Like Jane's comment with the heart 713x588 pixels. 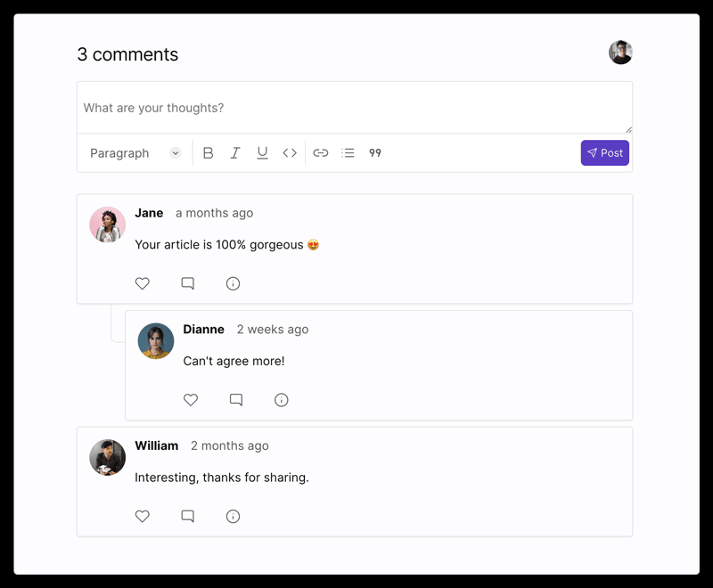pyautogui.click(x=143, y=283)
